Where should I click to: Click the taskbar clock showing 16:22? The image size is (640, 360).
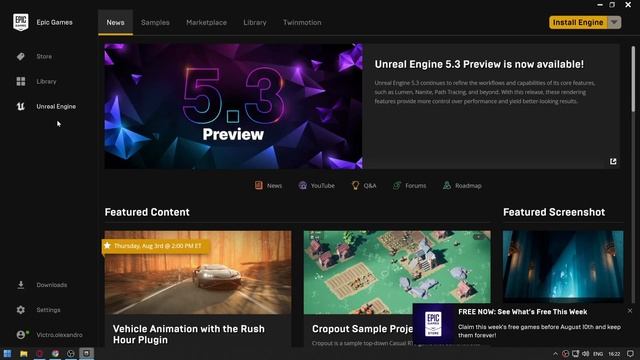click(x=614, y=354)
